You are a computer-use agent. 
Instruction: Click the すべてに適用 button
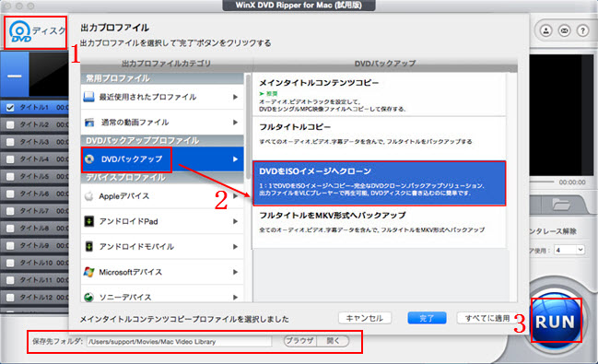[487, 318]
